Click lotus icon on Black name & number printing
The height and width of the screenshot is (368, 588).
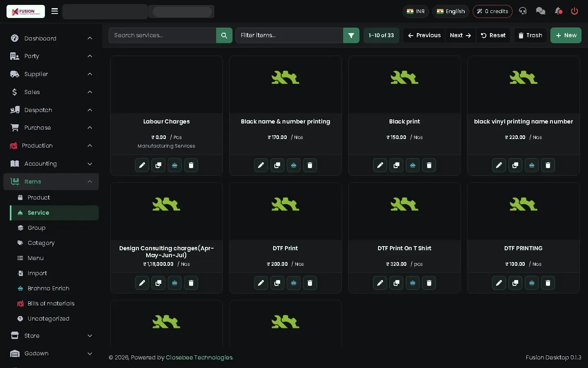coord(294,165)
